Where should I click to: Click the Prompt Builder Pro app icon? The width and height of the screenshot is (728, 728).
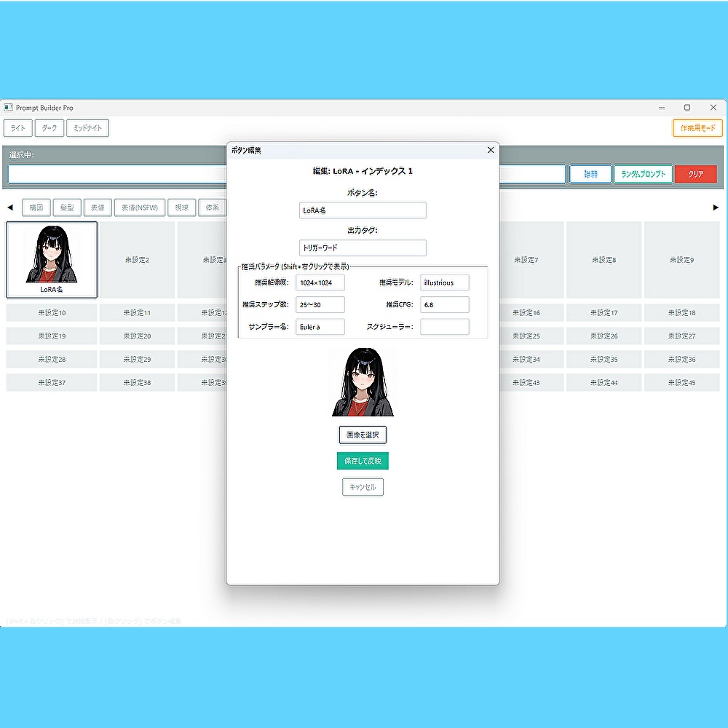tap(8, 108)
